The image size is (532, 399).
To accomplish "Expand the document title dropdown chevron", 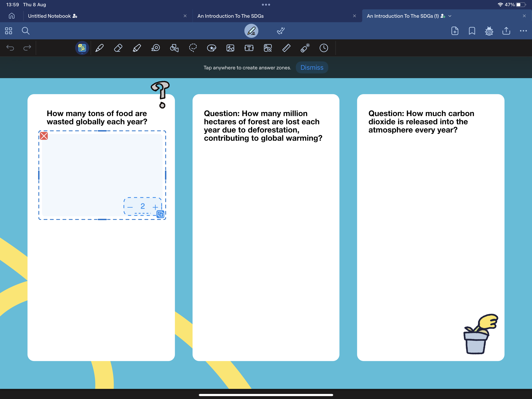I will (450, 16).
